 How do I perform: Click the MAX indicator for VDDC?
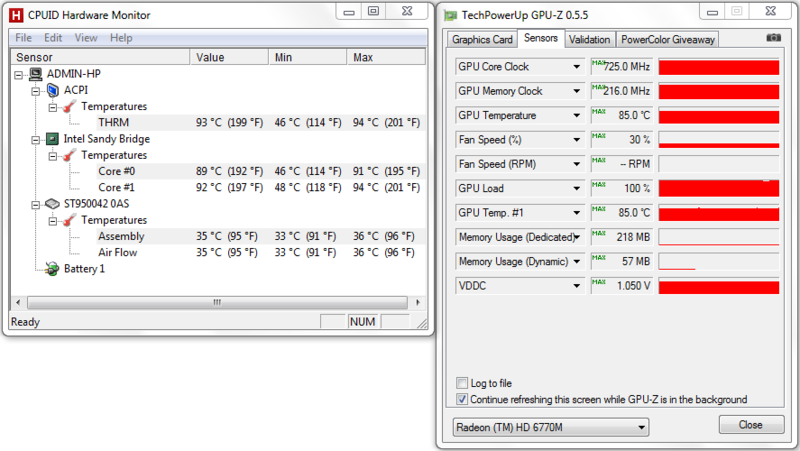click(598, 282)
